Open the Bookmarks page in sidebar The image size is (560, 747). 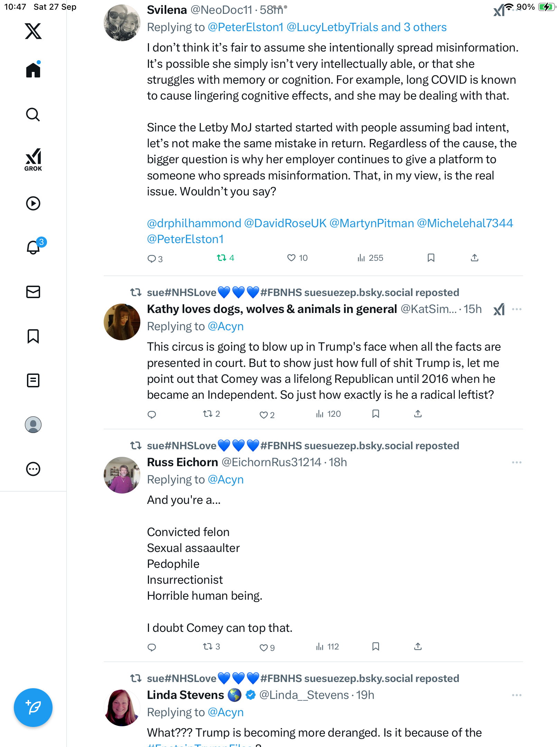[33, 336]
